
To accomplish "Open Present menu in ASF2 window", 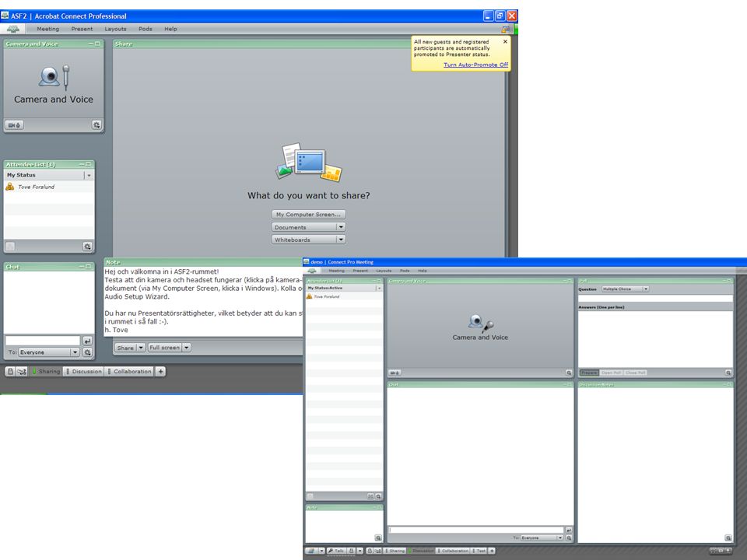I will pos(82,29).
